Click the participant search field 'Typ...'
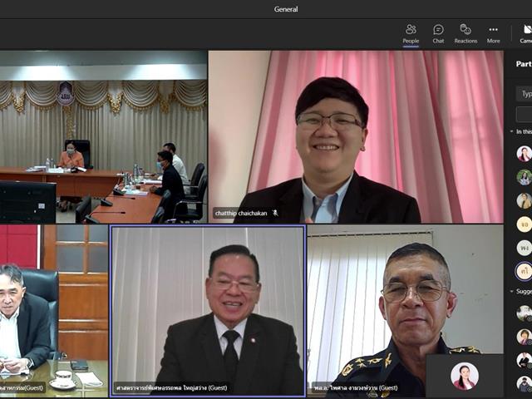Image resolution: width=532 pixels, height=399 pixels. click(x=525, y=93)
